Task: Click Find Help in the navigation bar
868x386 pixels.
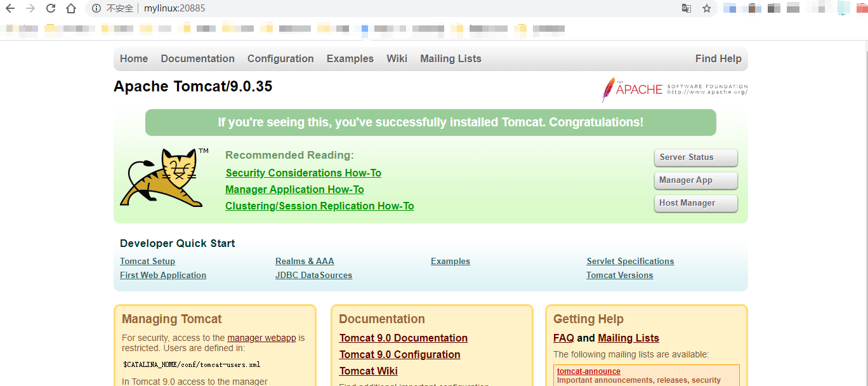Action: pos(718,58)
